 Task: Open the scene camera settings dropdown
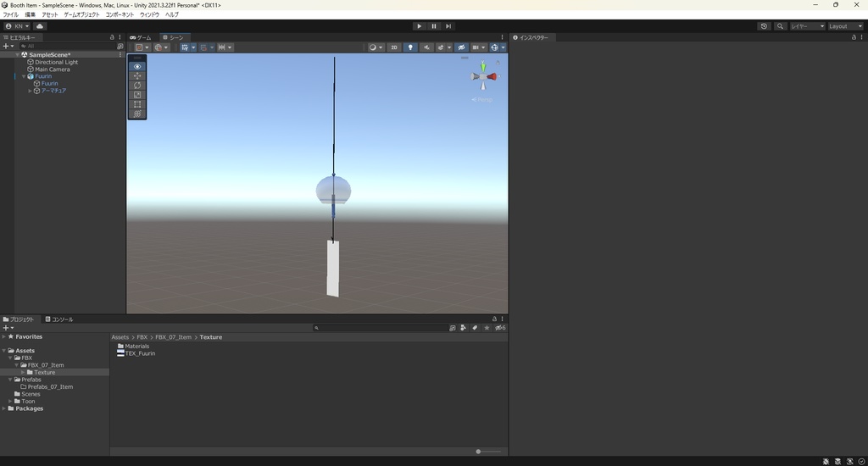[478, 47]
